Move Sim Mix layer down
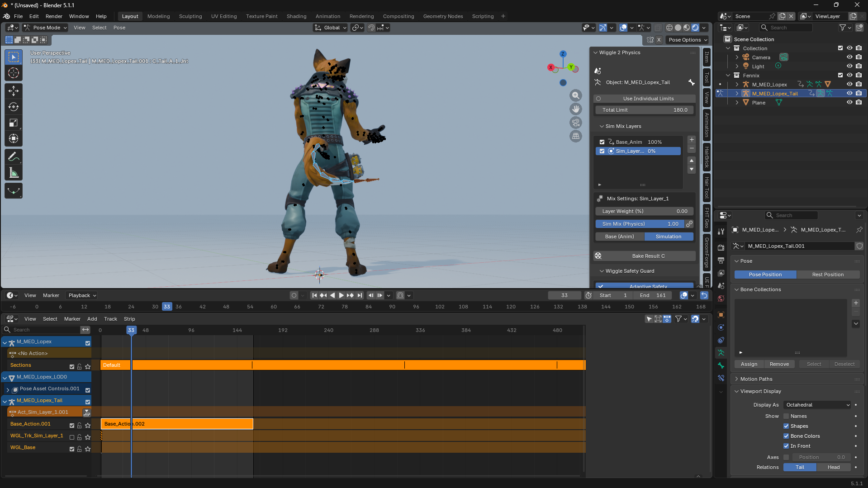 point(692,169)
